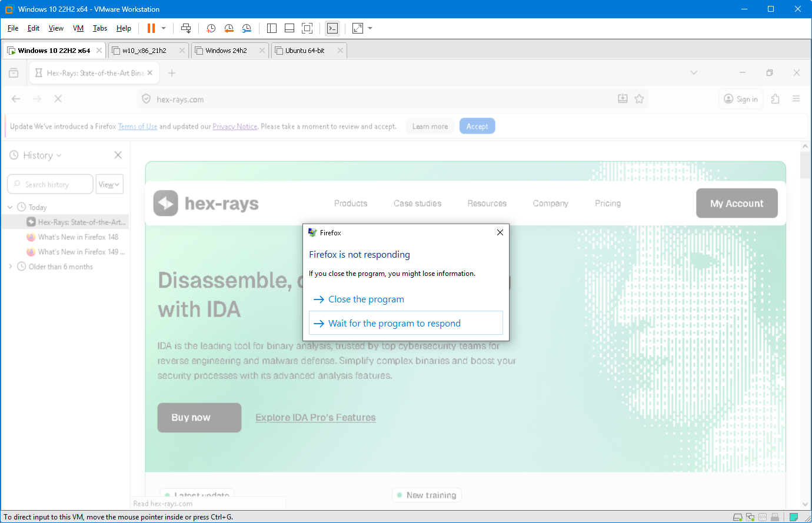The image size is (812, 523).
Task: Close the Ubuntu 64-bit VM tab
Action: coord(340,51)
